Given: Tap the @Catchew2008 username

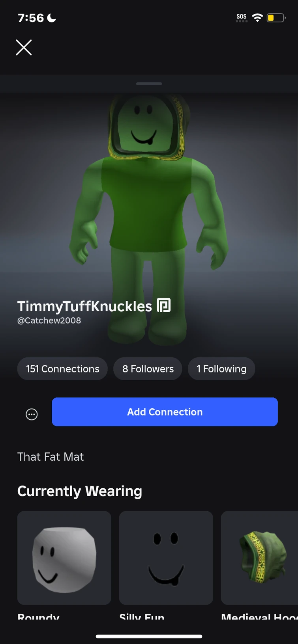Looking at the screenshot, I should coord(49,320).
